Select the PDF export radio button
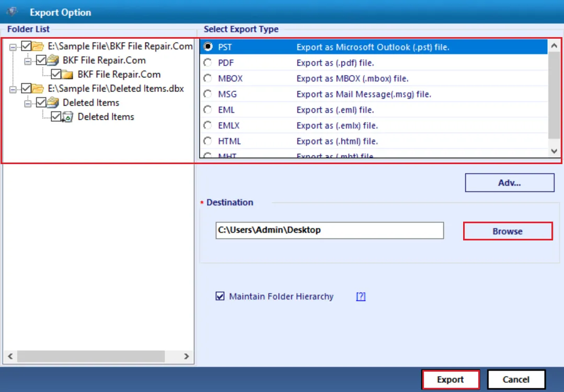 (x=208, y=63)
